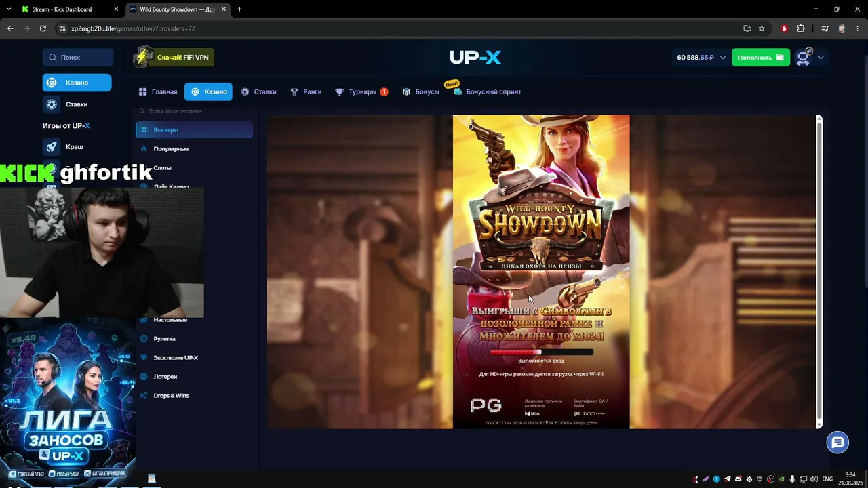Click the game window vertical scrollbar
The width and height of the screenshot is (868, 488).
pos(818,271)
